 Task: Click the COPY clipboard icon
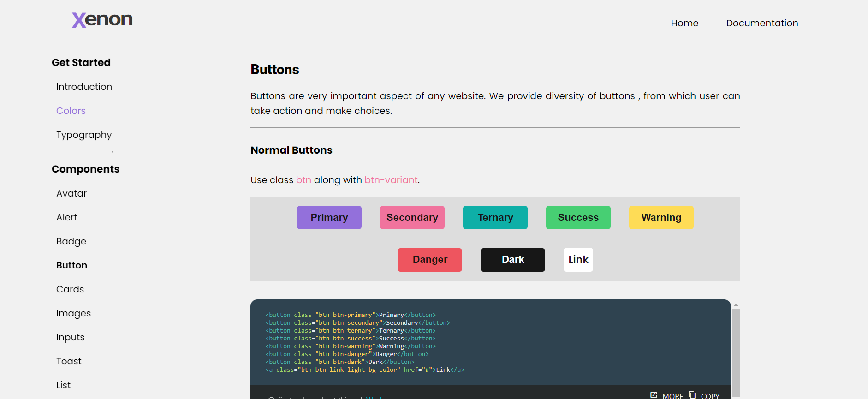click(x=692, y=395)
